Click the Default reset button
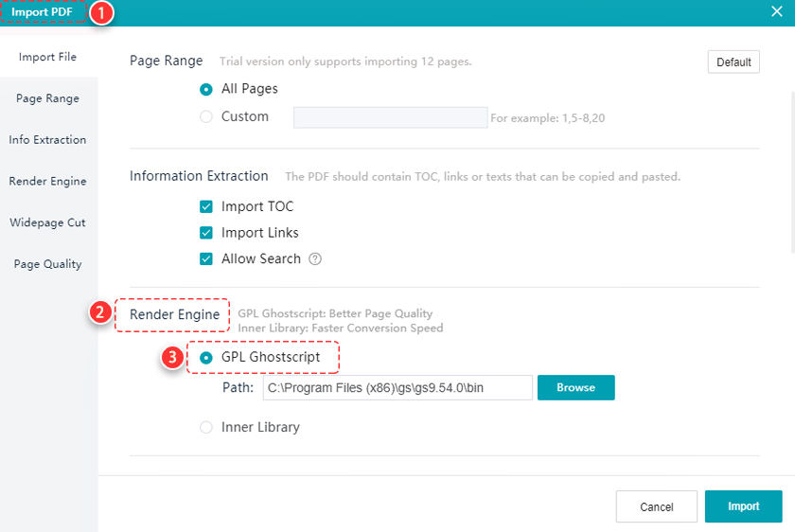This screenshot has width=795, height=532. coord(733,62)
